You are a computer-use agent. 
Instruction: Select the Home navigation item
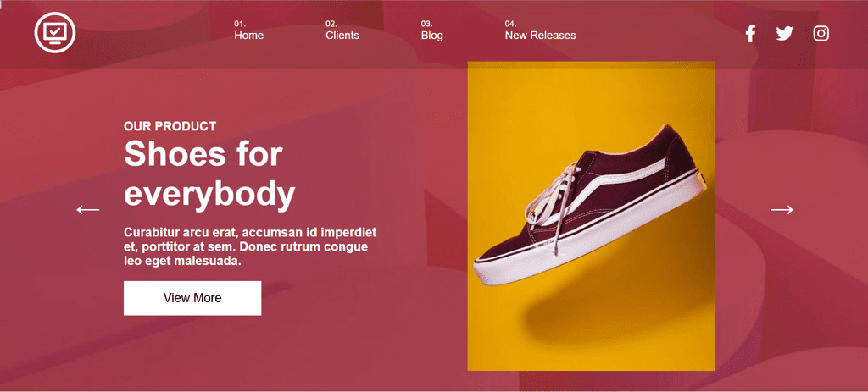click(248, 36)
